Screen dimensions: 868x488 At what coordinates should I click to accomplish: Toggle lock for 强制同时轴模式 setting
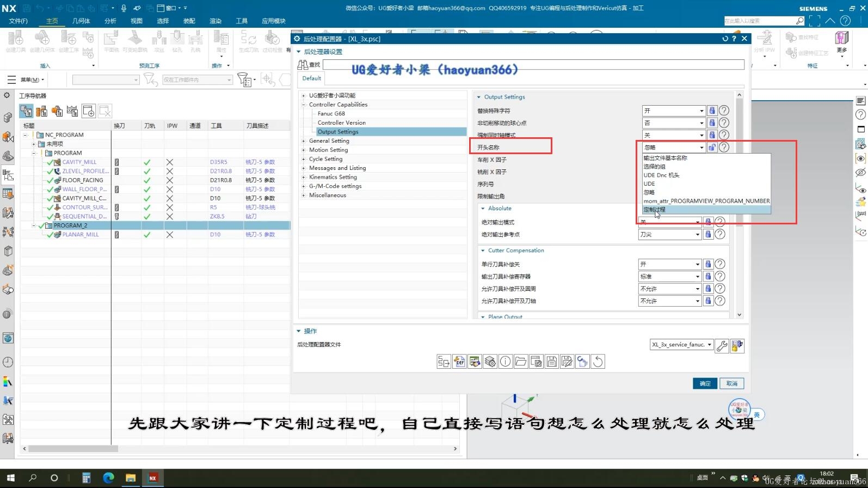pyautogui.click(x=712, y=135)
